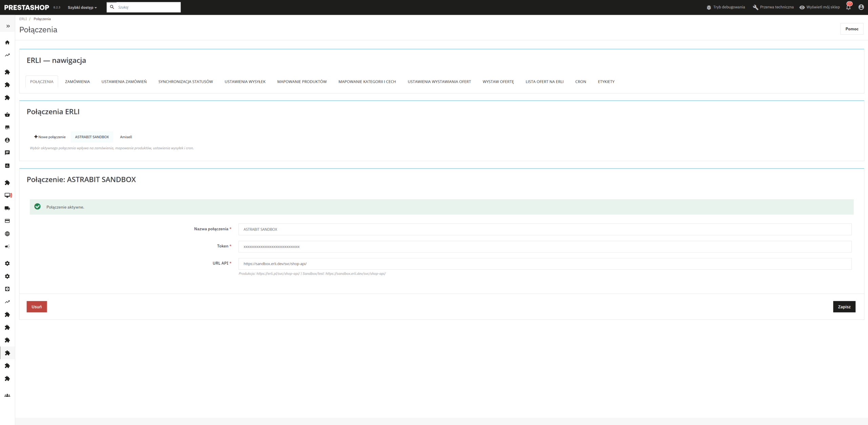Image resolution: width=868 pixels, height=425 pixels.
Task: Open the Wystaw ofertę tab
Action: point(498,81)
